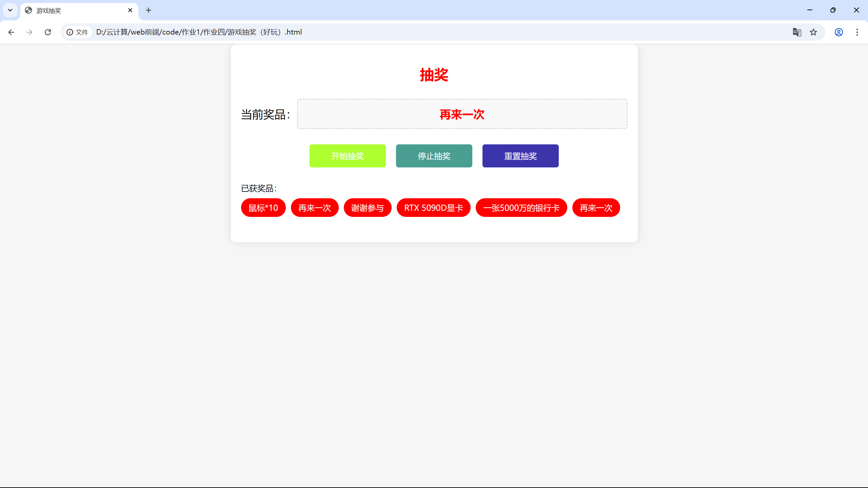Image resolution: width=868 pixels, height=488 pixels.
Task: Open the Google Translate page icon
Action: [797, 32]
